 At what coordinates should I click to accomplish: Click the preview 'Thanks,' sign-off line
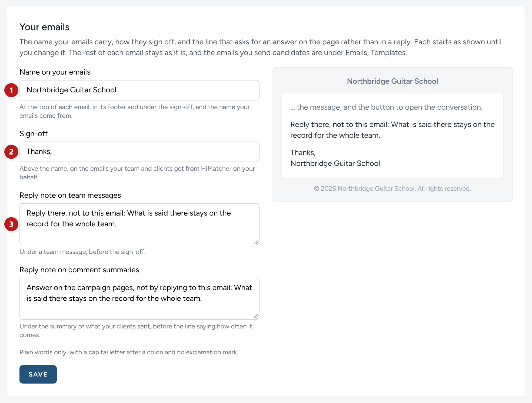pos(303,153)
